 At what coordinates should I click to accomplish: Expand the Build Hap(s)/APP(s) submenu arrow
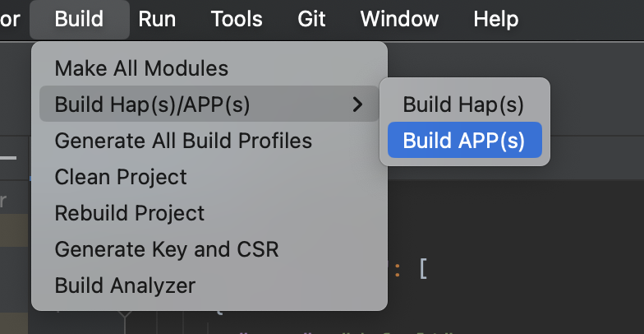coord(357,104)
